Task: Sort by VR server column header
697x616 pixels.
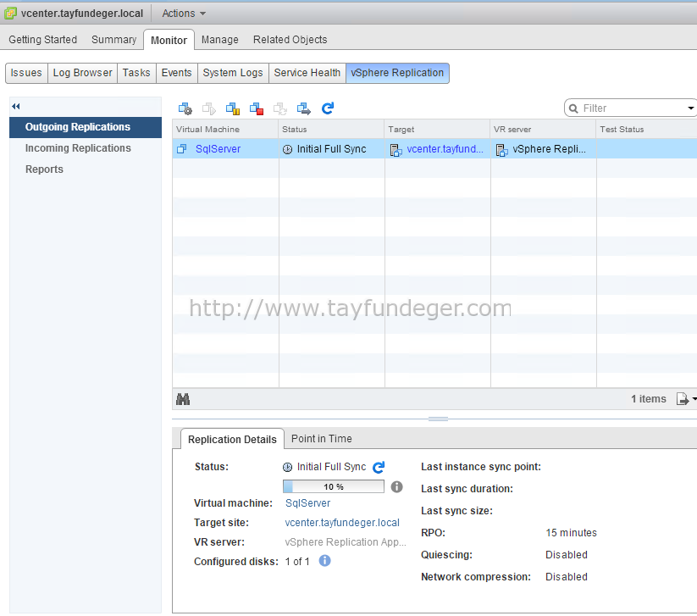Action: click(543, 129)
